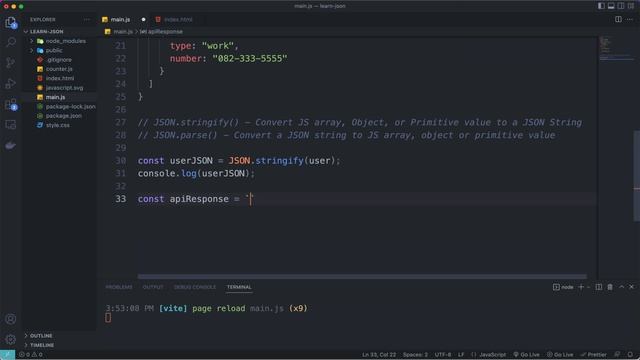Open the Run and Debug view

[11, 83]
